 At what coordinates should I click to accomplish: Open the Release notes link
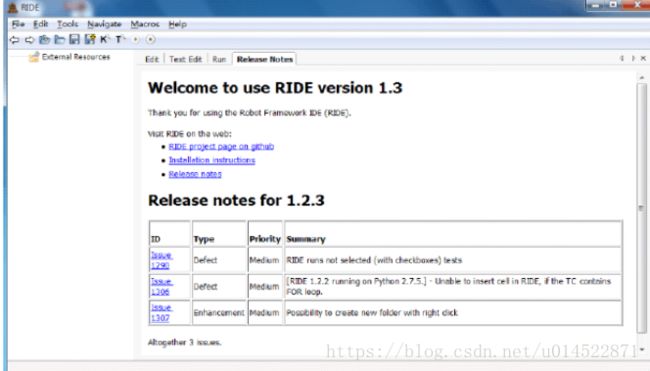pos(195,174)
